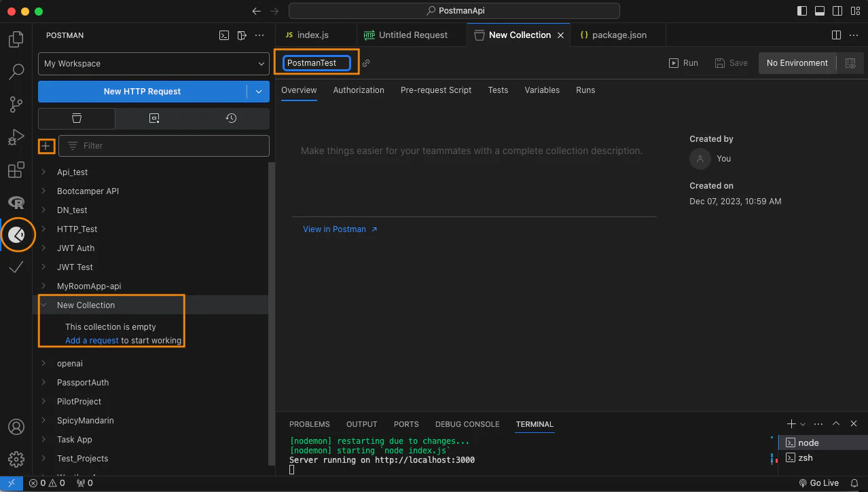Open the My Workspace dropdown
Viewport: 868px width, 492px height.
coord(154,64)
